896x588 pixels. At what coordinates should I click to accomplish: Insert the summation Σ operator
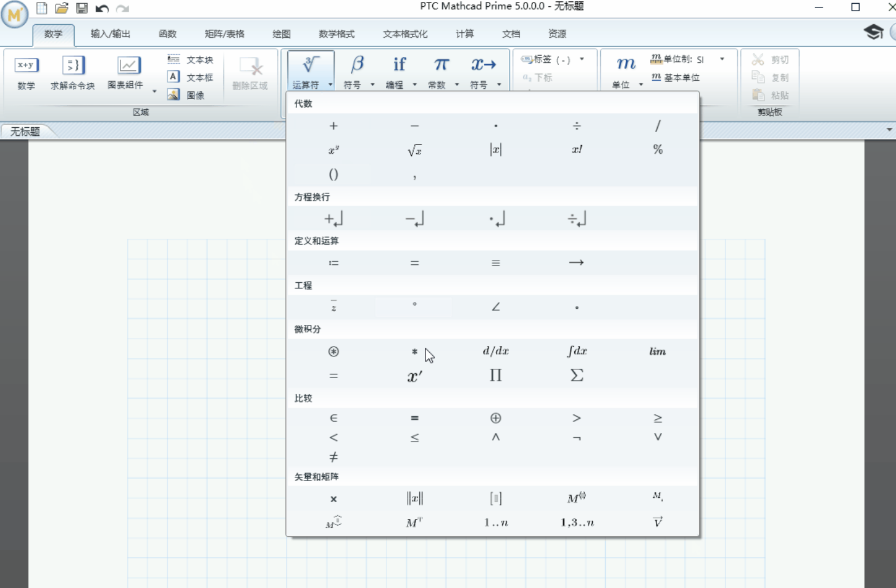tap(577, 376)
